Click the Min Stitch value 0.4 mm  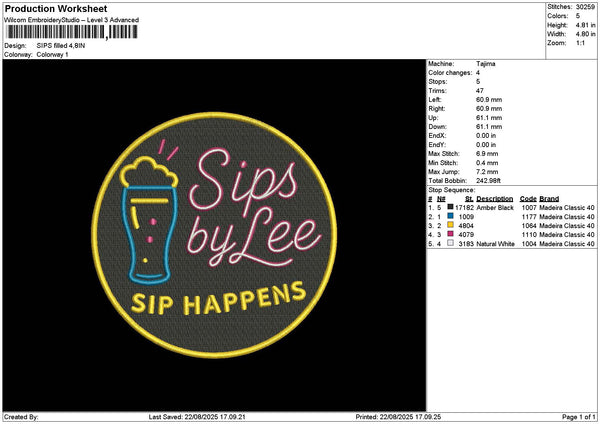(x=487, y=163)
